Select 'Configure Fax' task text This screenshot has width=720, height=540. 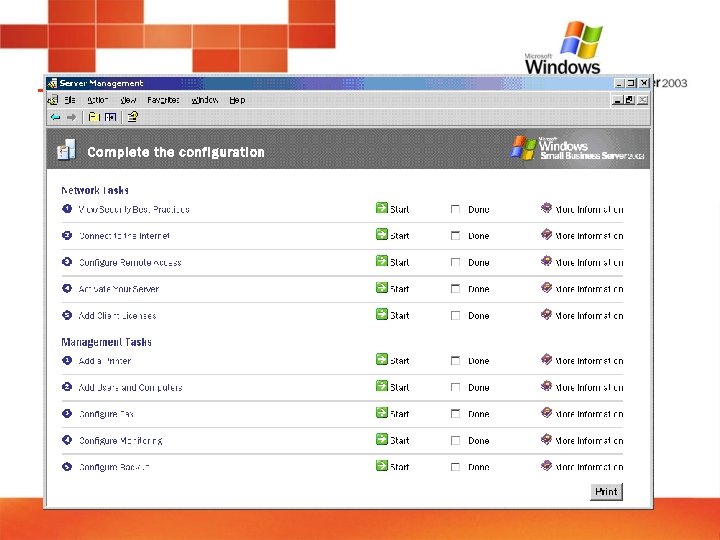coord(106,414)
